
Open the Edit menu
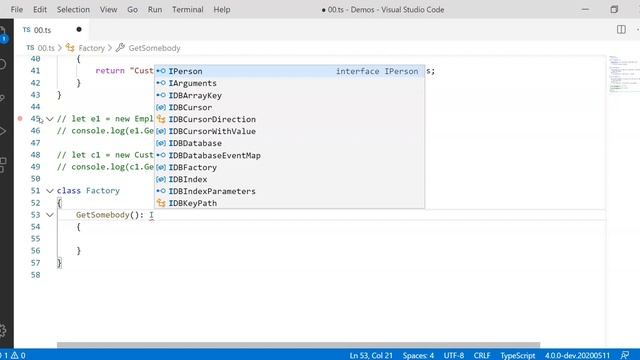point(40,9)
